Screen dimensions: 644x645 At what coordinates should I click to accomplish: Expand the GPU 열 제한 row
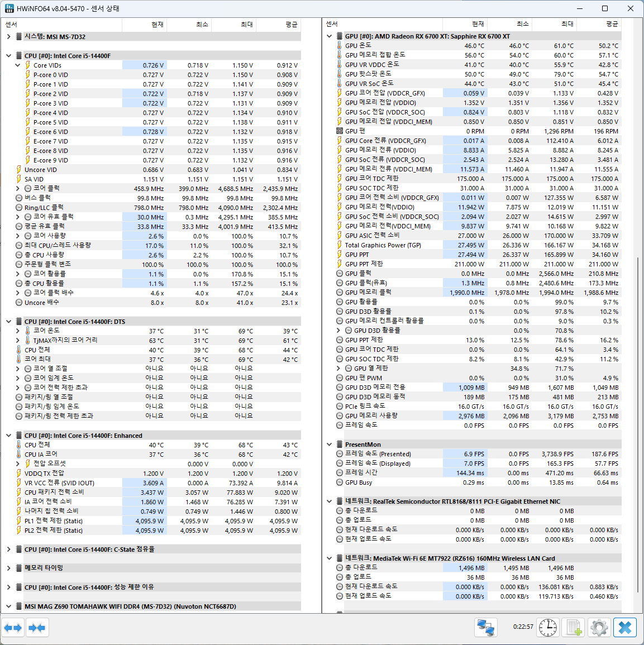pyautogui.click(x=338, y=368)
